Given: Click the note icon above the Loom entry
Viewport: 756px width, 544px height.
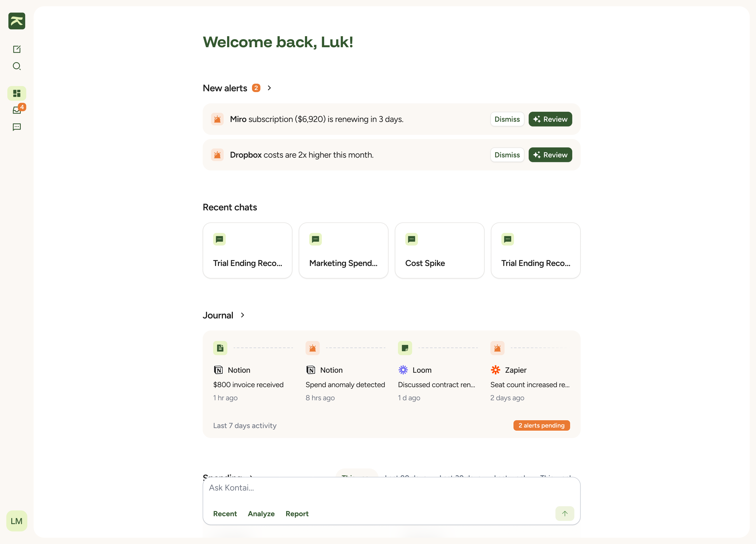Looking at the screenshot, I should [x=405, y=348].
